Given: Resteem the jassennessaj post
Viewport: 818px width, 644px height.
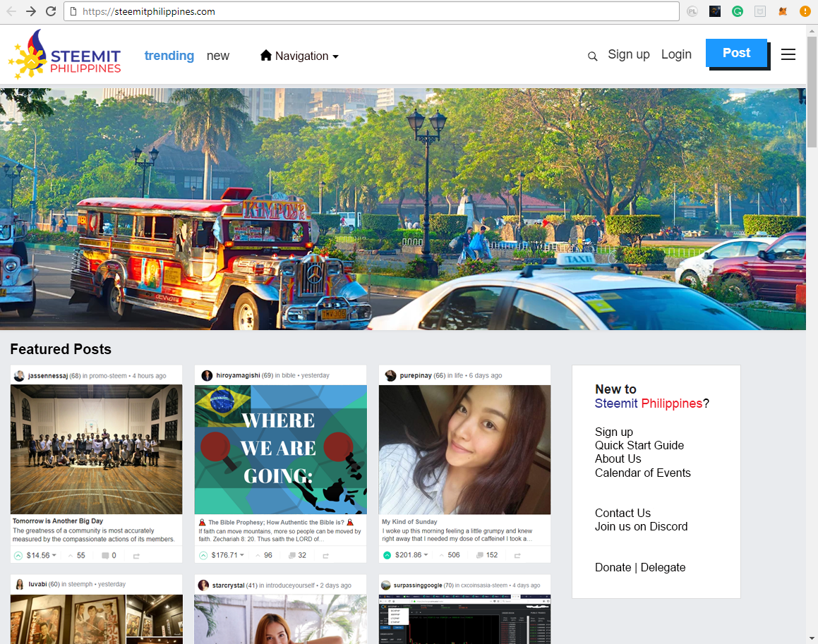Looking at the screenshot, I should tap(136, 557).
